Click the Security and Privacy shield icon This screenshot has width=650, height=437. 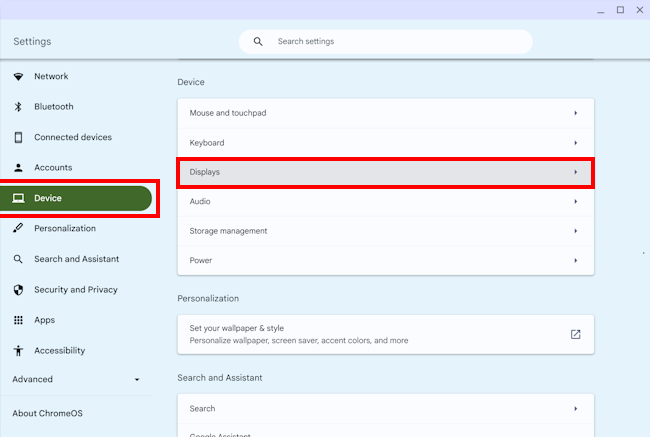(x=18, y=290)
